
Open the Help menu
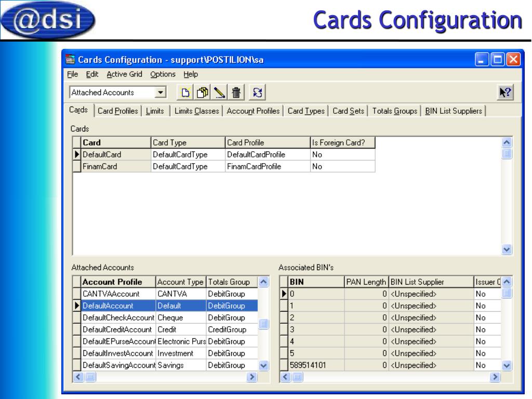[191, 74]
